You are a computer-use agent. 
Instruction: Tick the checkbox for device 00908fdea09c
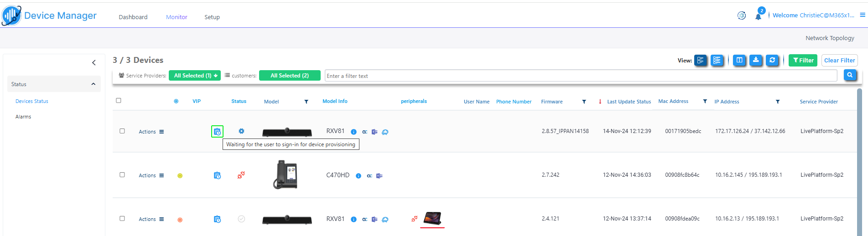[x=122, y=218]
